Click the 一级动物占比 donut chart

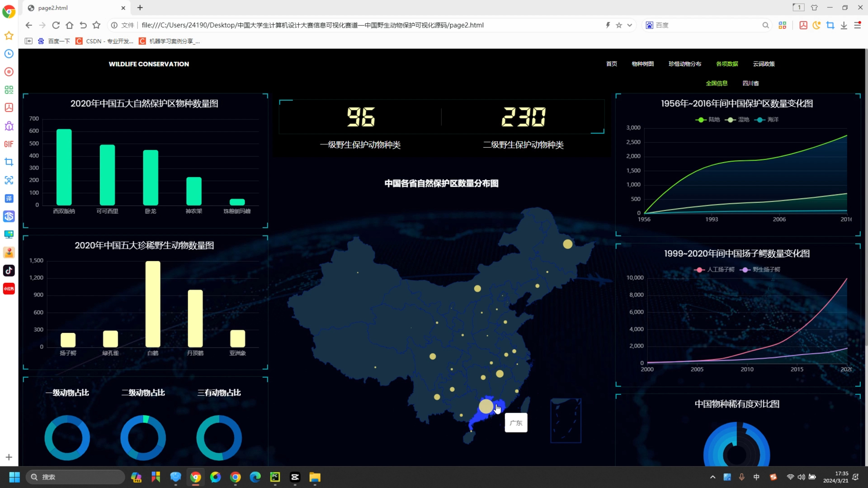67,438
